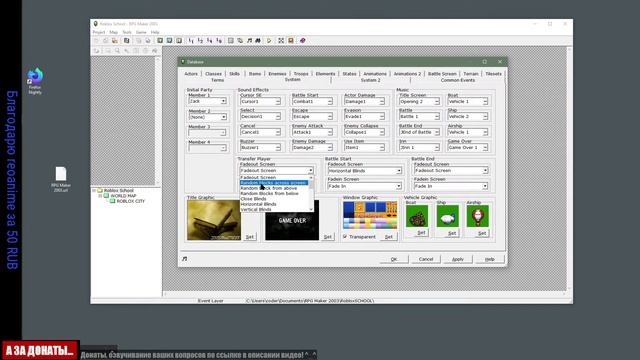The width and height of the screenshot is (640, 360).
Task: Select the RPG Maker 2003.url desktop file
Action: pos(61,179)
